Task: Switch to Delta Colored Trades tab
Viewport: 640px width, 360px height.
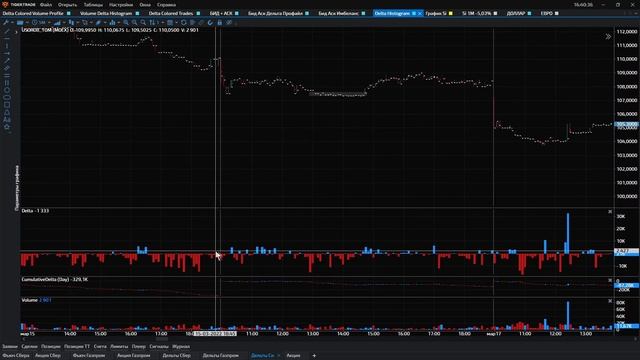Action: coord(171,13)
